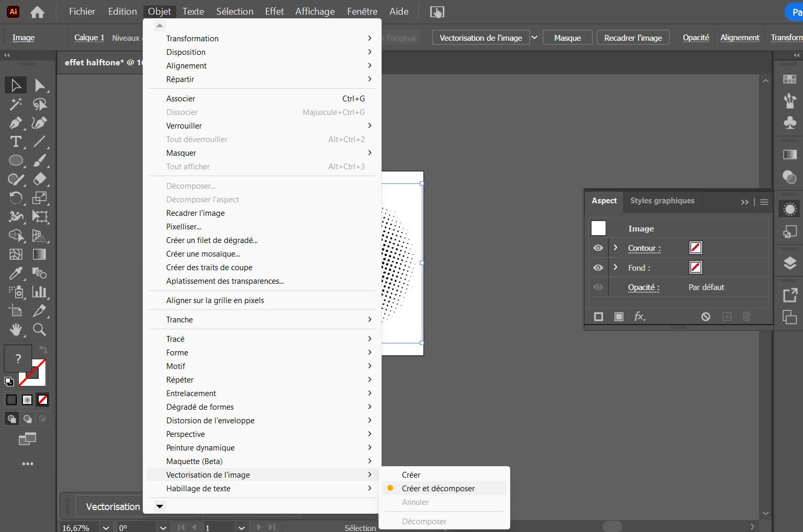The image size is (803, 532).
Task: Select the Scale tool
Action: (40, 198)
